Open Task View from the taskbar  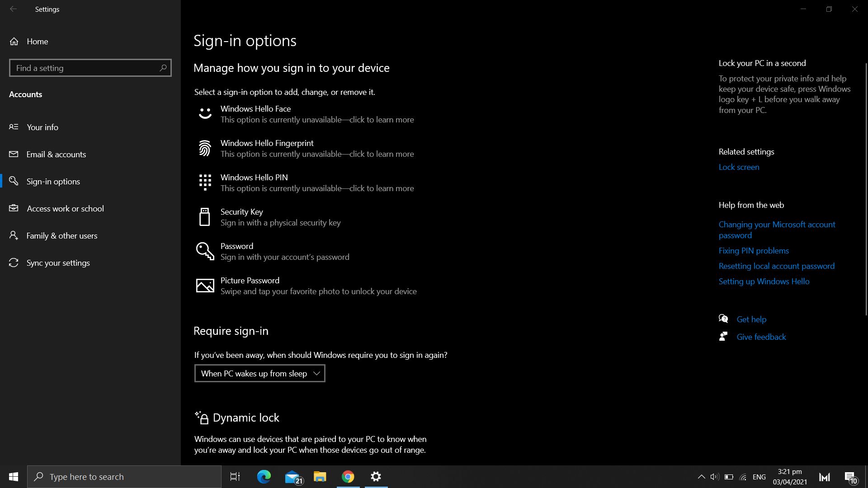tap(235, 477)
